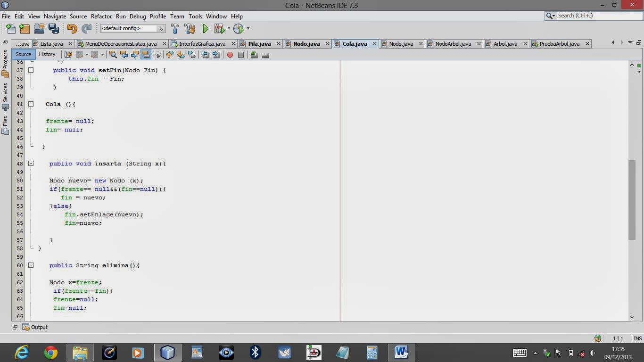Switch to the PruebaArbol.java tab
The image size is (644, 362).
click(560, 44)
